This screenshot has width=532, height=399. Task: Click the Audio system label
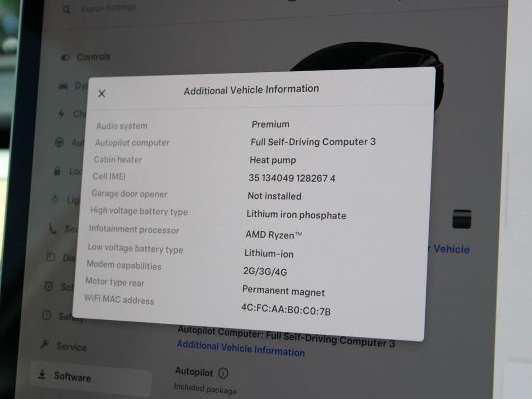122,126
